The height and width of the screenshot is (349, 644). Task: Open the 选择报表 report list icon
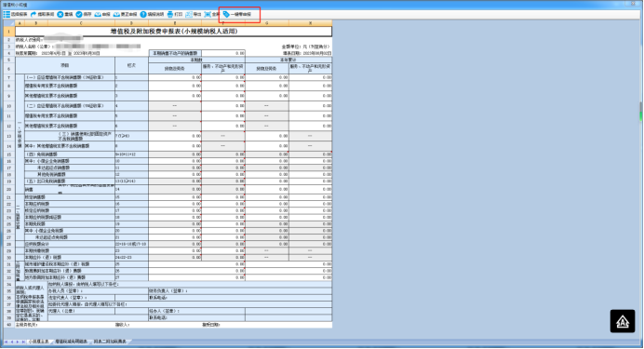(x=7, y=14)
